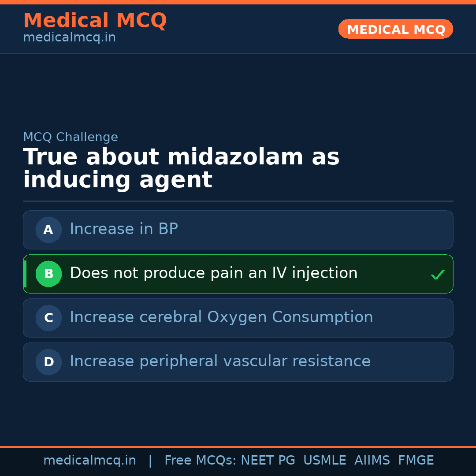The width and height of the screenshot is (476, 476).
Task: Open medicalmcq.in link in the footer
Action: 89,461
